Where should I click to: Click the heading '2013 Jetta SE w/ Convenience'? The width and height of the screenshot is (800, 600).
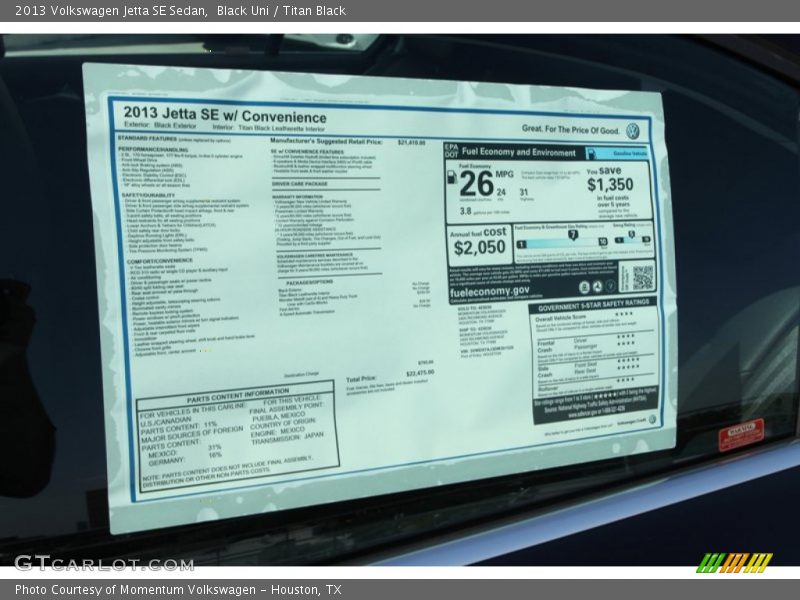(x=224, y=114)
